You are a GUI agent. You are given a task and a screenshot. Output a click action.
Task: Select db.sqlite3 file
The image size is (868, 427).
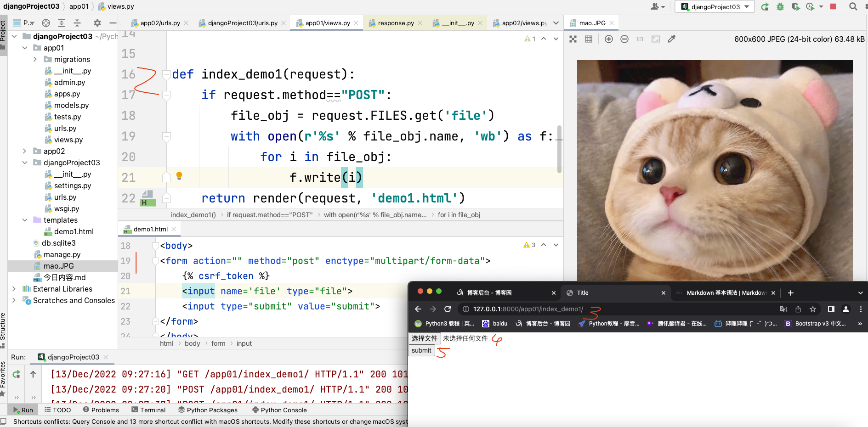pos(58,243)
